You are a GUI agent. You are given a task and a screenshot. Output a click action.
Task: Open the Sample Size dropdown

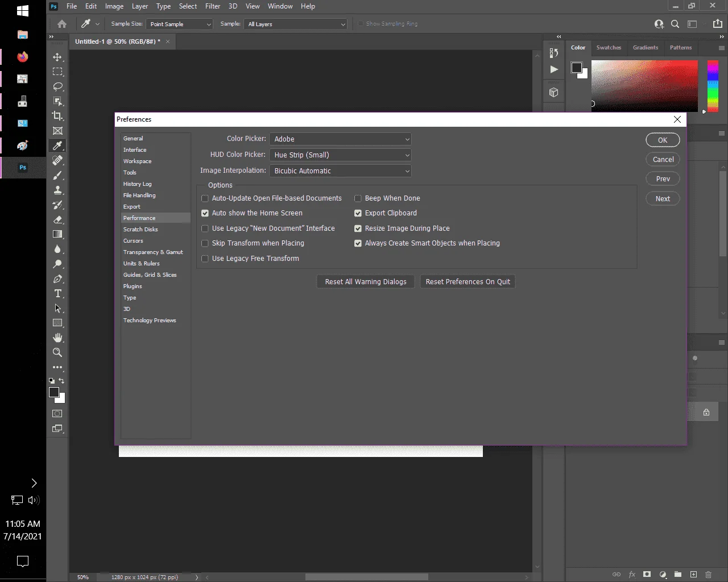180,24
